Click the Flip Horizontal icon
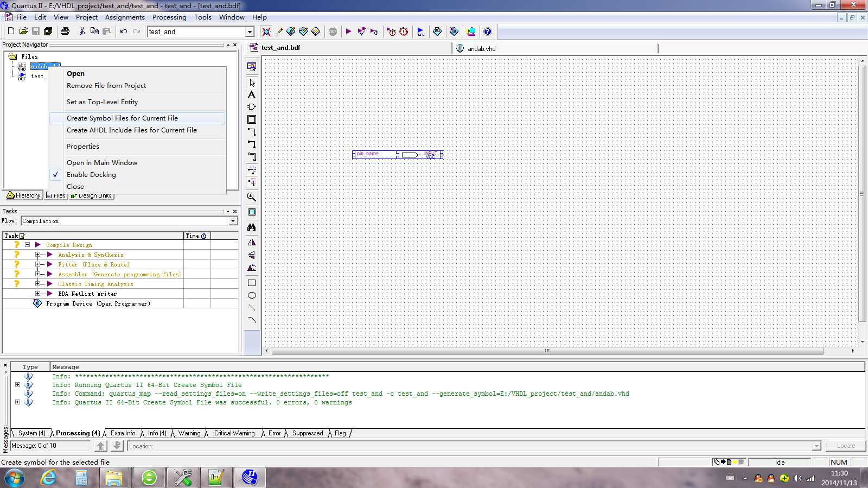This screenshot has height=488, width=868. pyautogui.click(x=252, y=243)
